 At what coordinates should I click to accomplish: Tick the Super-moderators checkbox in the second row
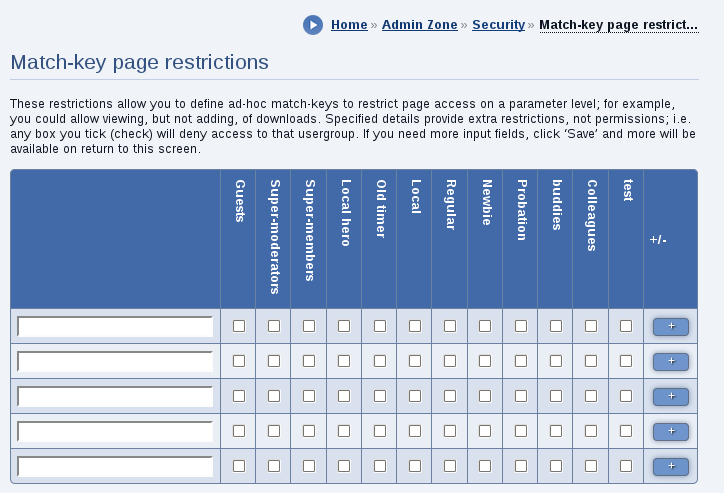tap(274, 361)
